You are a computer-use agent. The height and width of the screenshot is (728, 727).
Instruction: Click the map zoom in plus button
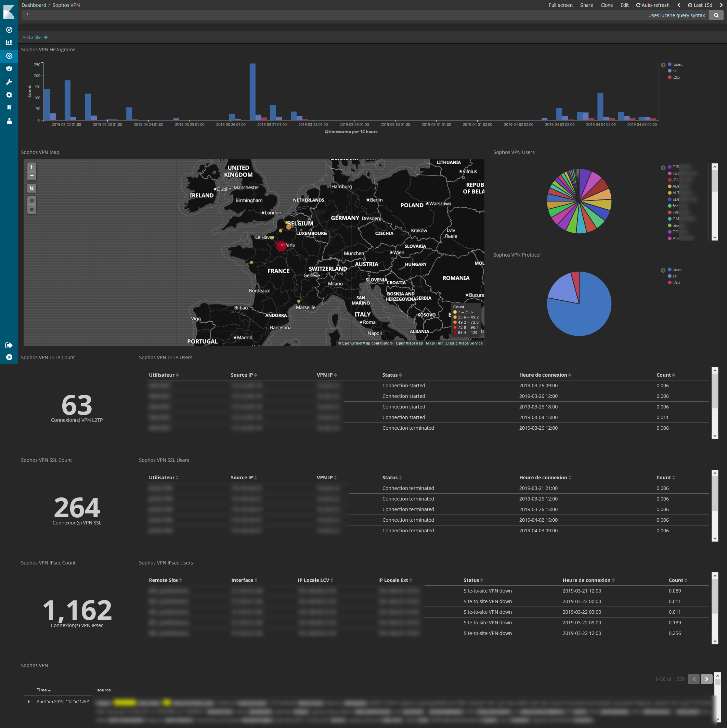coord(32,167)
